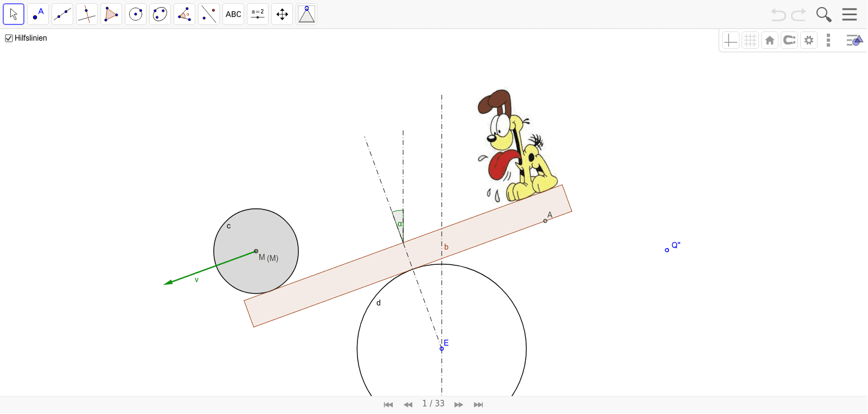868x414 pixels.
Task: Click point E at circle center
Action: 442,348
